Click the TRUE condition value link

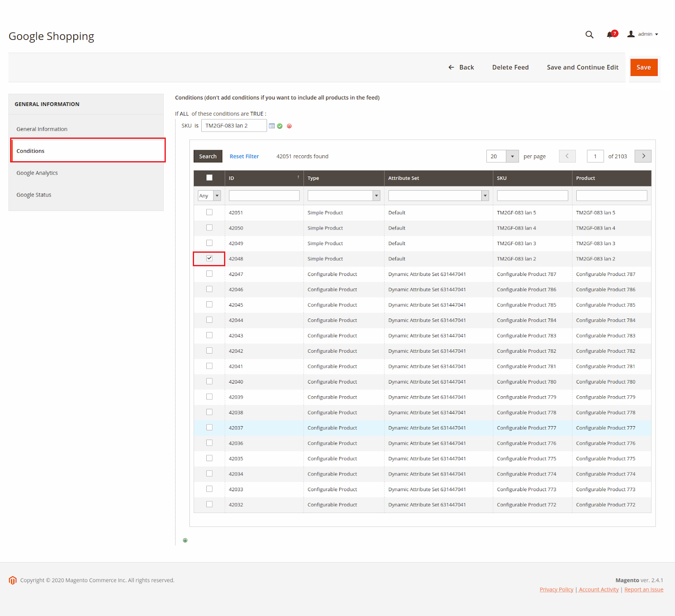pos(257,114)
